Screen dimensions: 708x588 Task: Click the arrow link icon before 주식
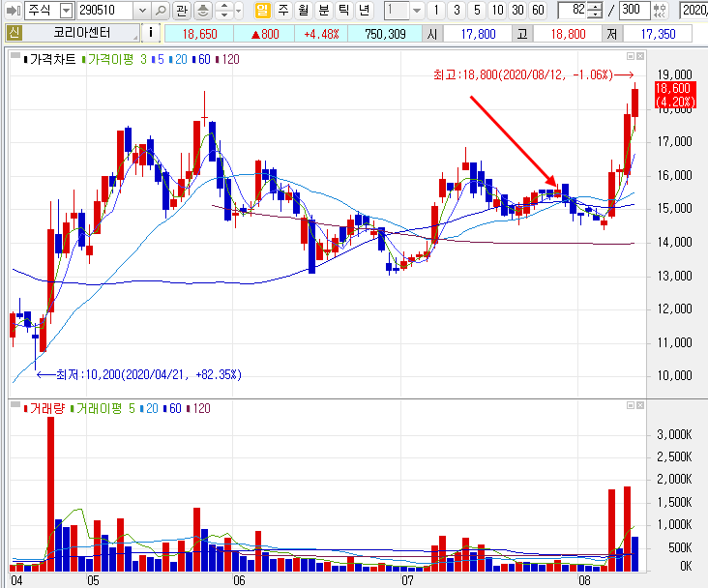tap(14, 10)
